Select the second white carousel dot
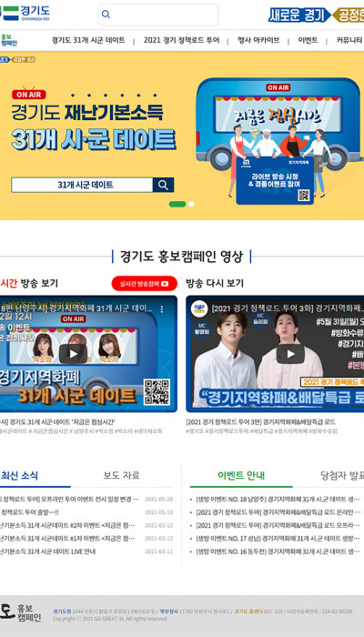Screen dimensions: 364x637 [191, 204]
